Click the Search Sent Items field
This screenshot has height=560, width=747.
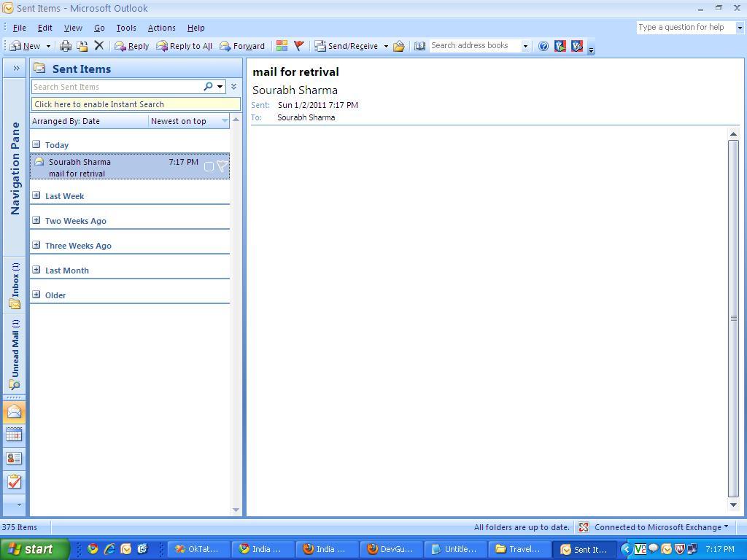pos(117,87)
